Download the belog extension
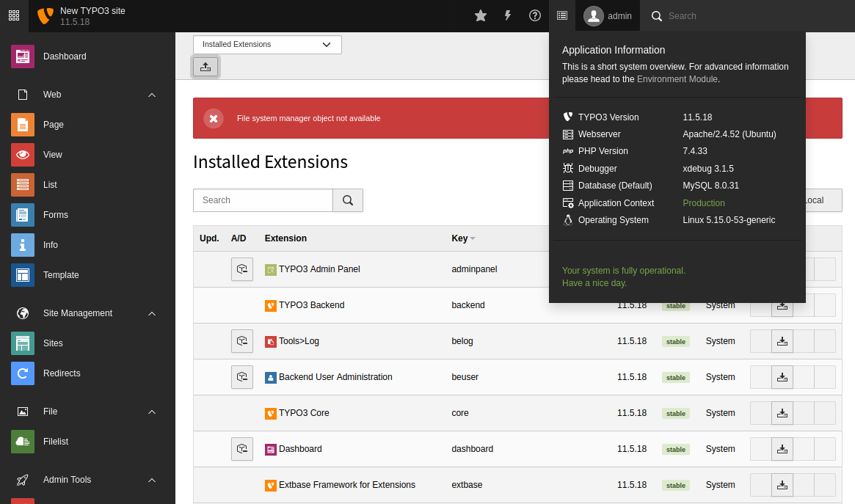 coord(782,341)
